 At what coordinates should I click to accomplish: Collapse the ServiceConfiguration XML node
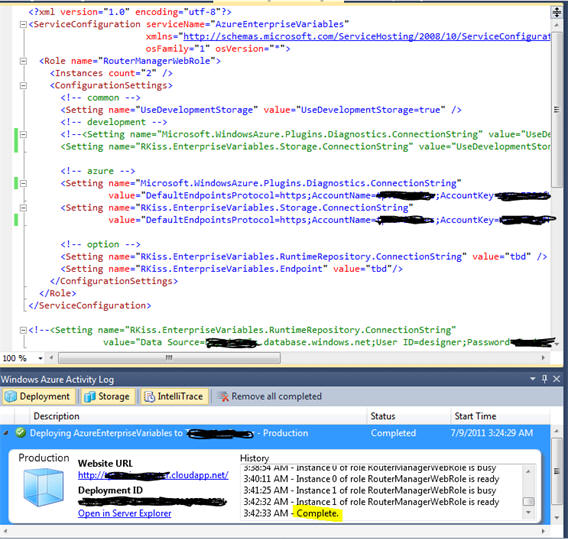23,24
